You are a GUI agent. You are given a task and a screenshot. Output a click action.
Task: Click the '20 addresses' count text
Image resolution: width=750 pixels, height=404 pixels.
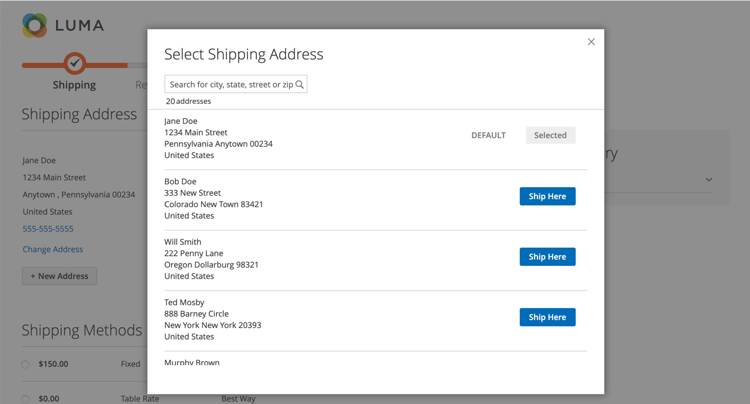coord(188,101)
